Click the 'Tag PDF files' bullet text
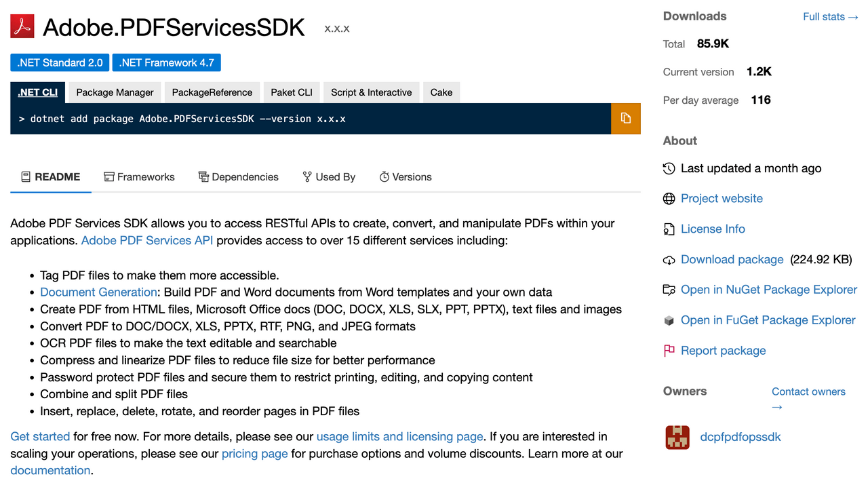 click(159, 275)
